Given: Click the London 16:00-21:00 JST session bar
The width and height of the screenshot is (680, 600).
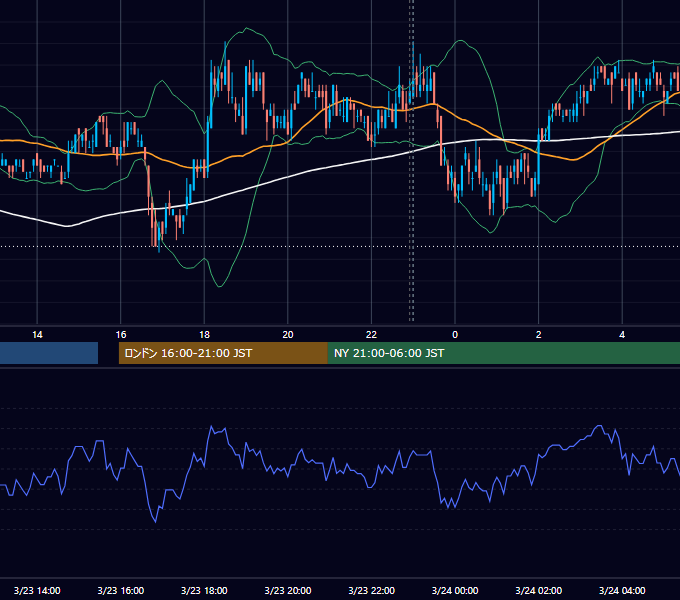Looking at the screenshot, I should pyautogui.click(x=223, y=353).
